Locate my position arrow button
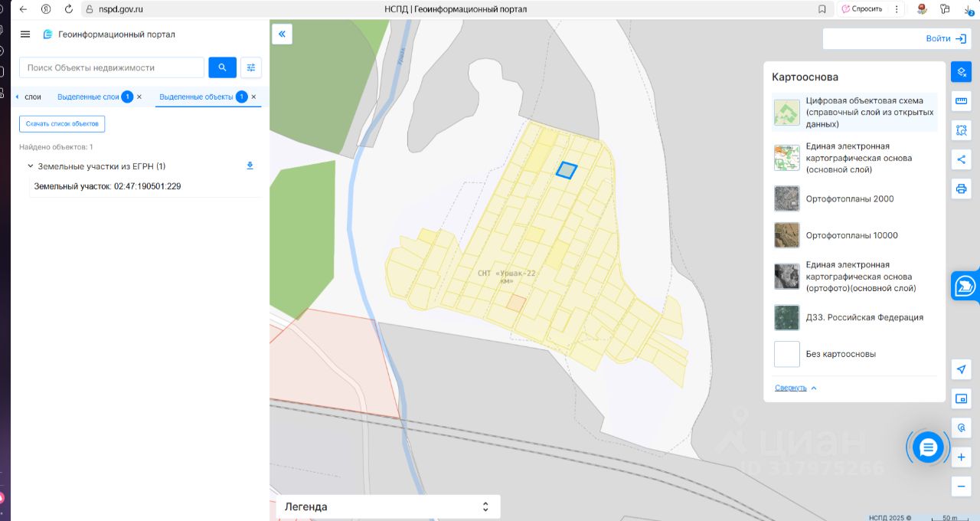The image size is (980, 521). tap(962, 369)
